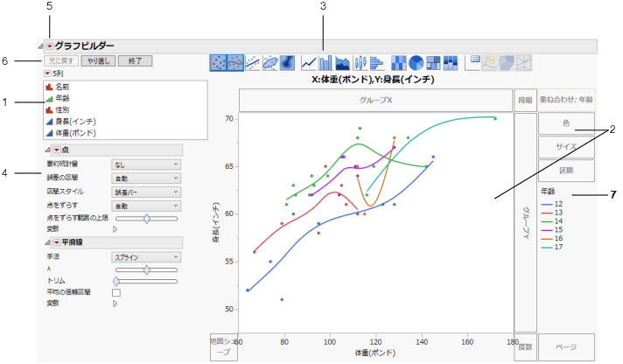Select the Contour element icon
The image size is (623, 364).
coord(287,63)
